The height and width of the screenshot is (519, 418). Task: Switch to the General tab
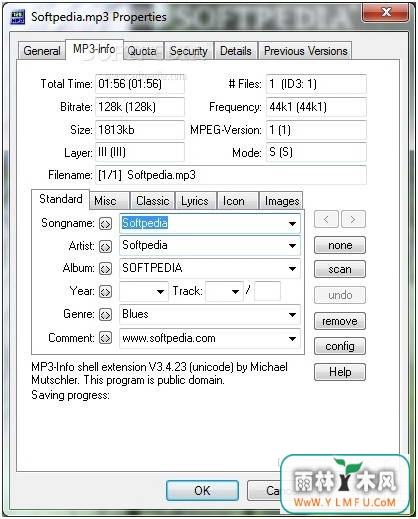[x=42, y=51]
